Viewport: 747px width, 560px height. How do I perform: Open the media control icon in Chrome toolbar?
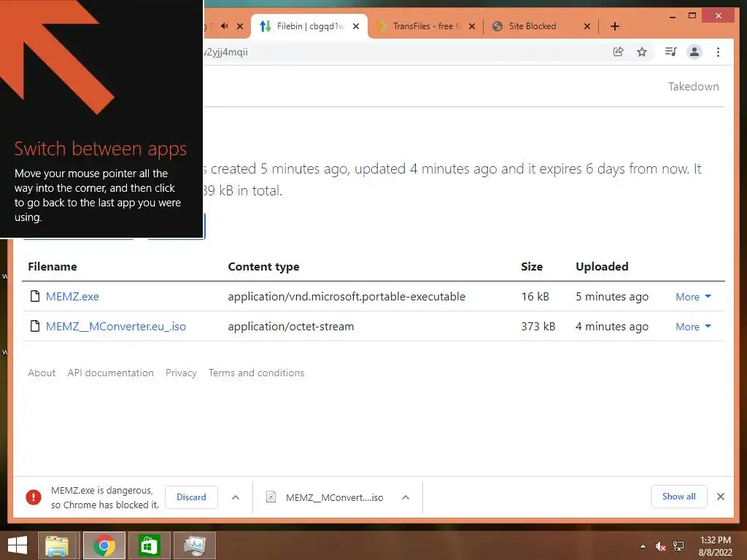[671, 52]
